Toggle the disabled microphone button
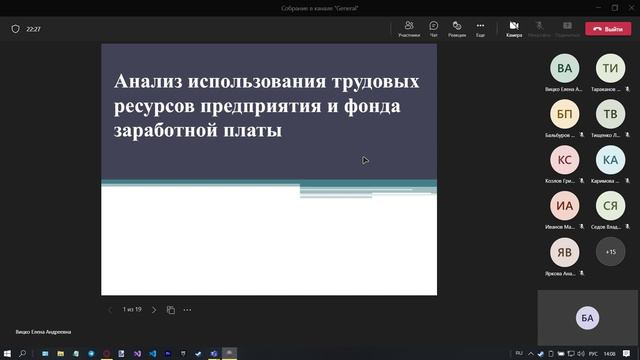This screenshot has width=640, height=360. click(539, 29)
